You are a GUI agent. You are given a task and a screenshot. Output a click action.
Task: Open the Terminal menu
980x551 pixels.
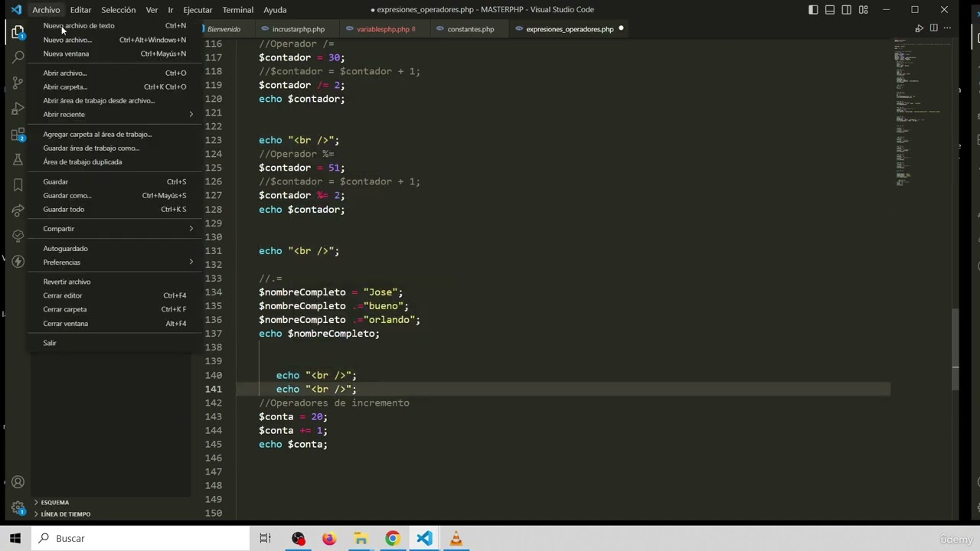[x=238, y=10]
